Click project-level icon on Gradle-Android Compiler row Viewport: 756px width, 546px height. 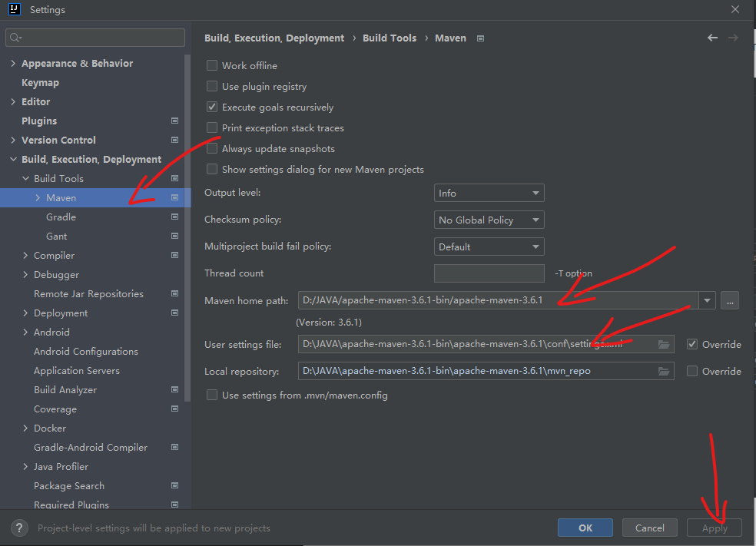175,447
